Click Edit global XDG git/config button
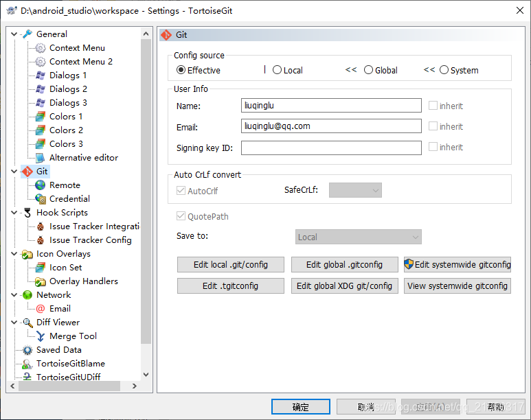 (344, 286)
